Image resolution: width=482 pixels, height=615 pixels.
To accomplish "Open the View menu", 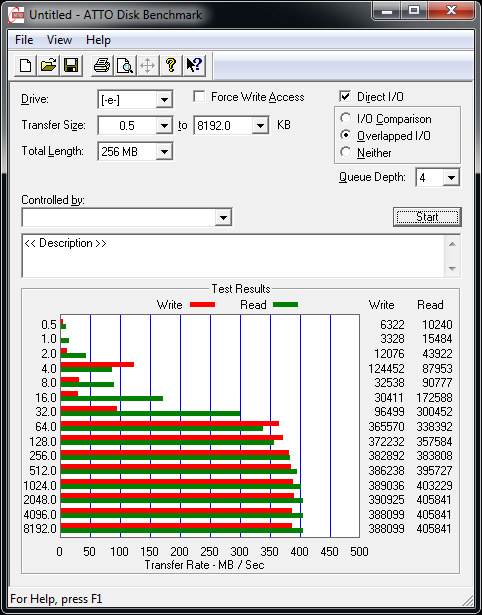I will coord(59,40).
